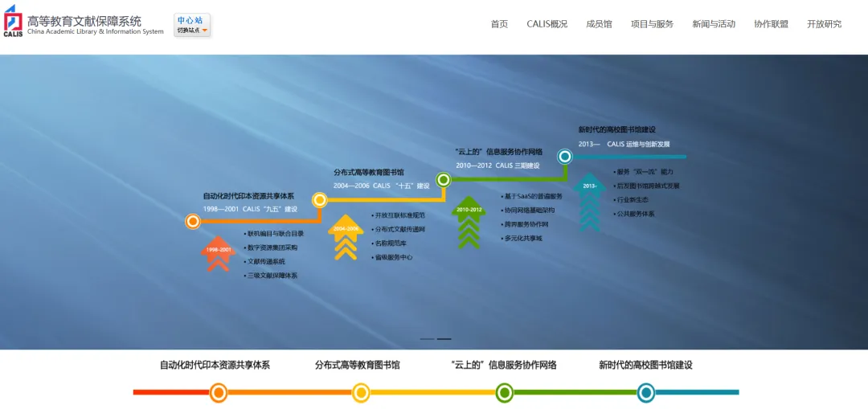The height and width of the screenshot is (409, 868).
Task: Click bullet 分布式文献传递网
Action: (398, 229)
